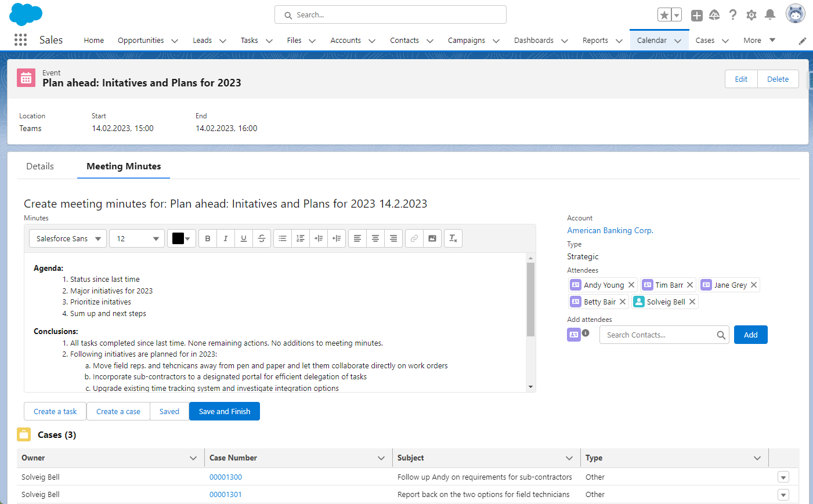813x504 pixels.
Task: Click Save and Finish
Action: 225,411
